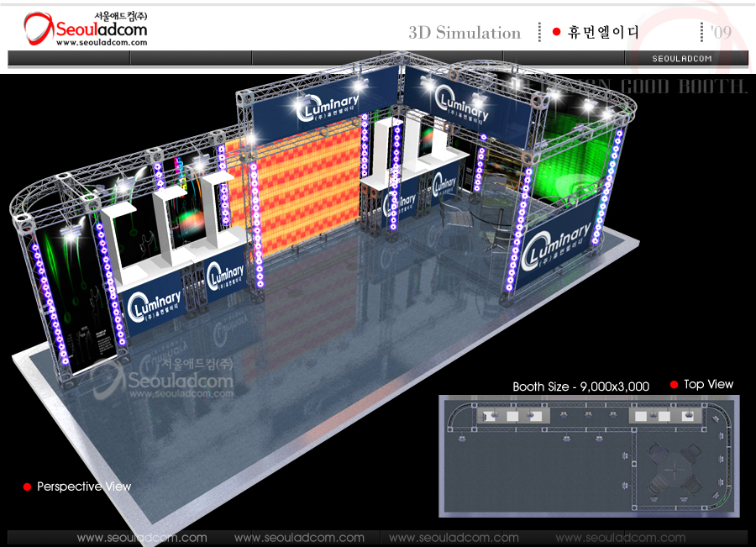
Task: Click the Top View label text
Action: pos(708,384)
